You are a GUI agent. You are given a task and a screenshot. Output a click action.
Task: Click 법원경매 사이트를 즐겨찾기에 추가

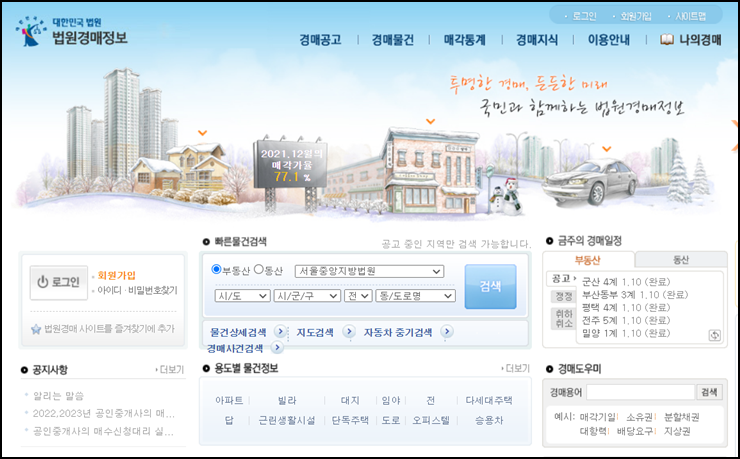point(109,329)
